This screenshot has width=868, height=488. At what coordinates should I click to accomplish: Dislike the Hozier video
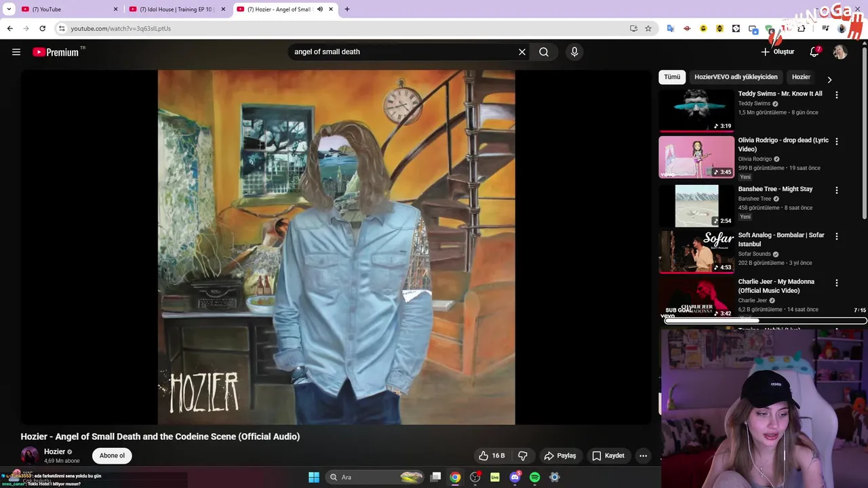click(x=523, y=455)
